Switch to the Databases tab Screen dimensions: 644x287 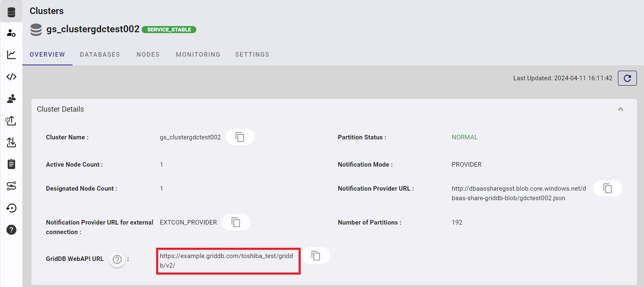[x=100, y=55]
